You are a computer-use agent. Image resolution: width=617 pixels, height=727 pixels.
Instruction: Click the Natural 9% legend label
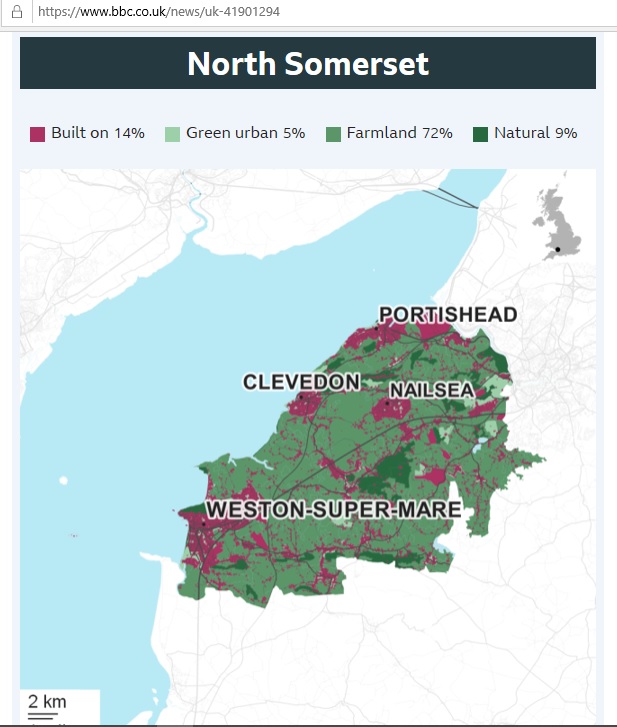[x=535, y=133]
